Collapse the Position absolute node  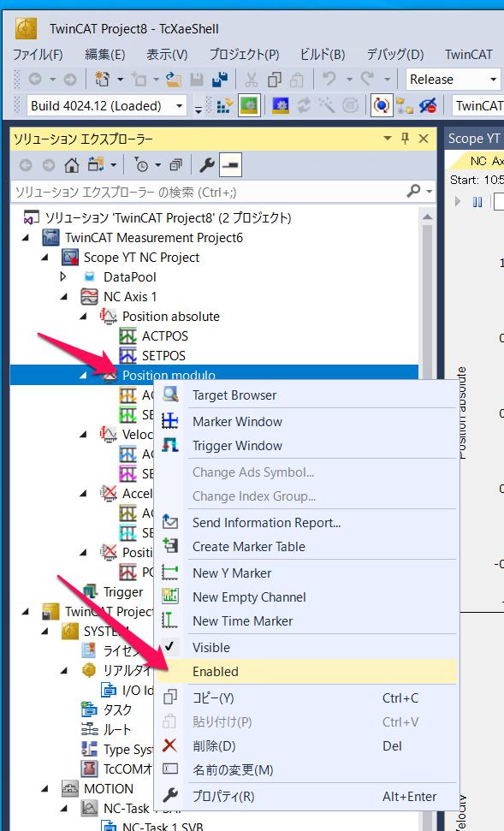coord(84,316)
